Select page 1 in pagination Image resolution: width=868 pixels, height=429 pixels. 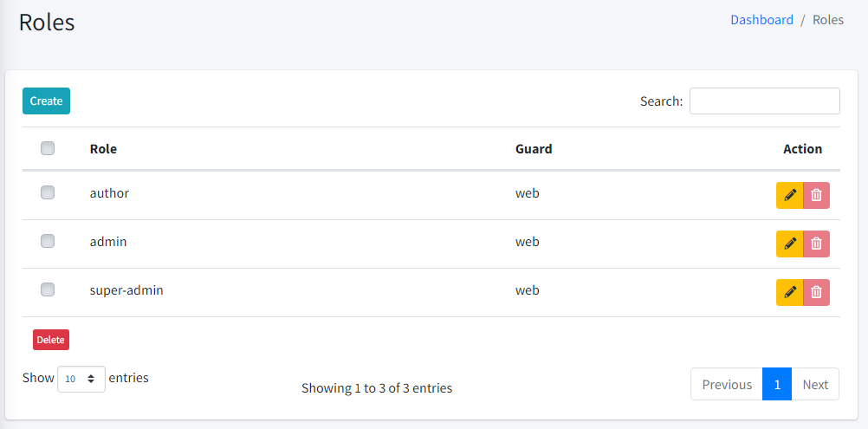pyautogui.click(x=777, y=384)
